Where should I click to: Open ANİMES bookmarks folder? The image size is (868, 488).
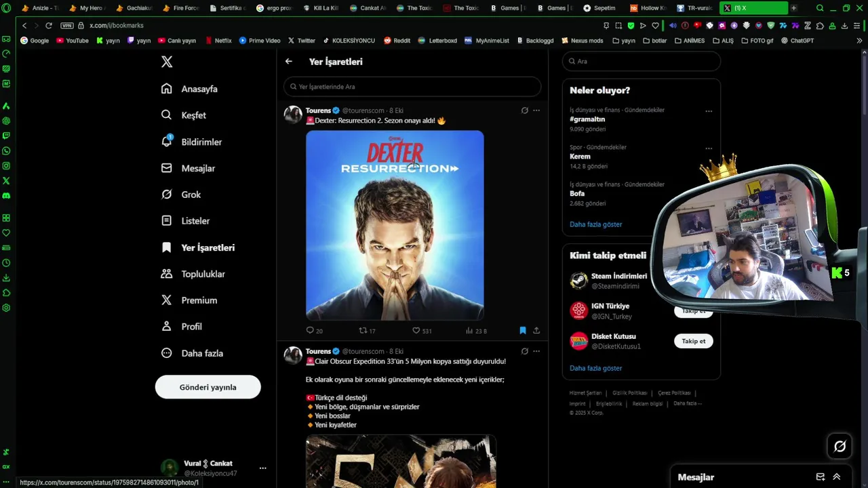(690, 41)
